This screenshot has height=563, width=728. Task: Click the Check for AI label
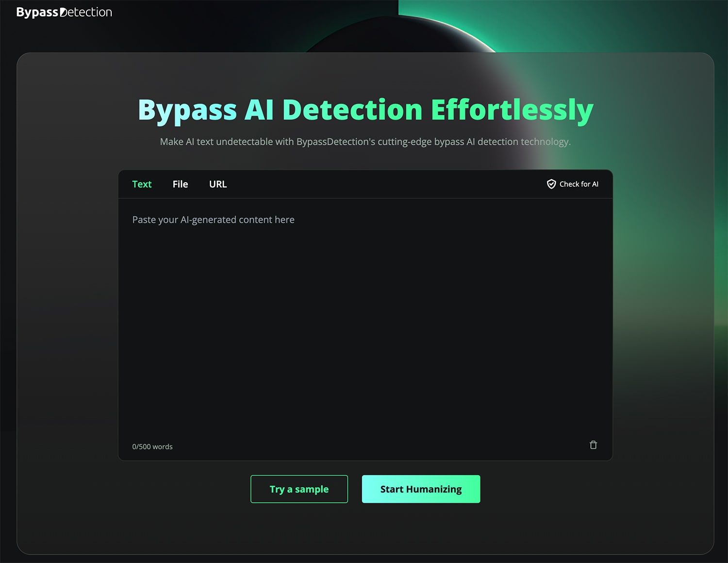tap(579, 184)
